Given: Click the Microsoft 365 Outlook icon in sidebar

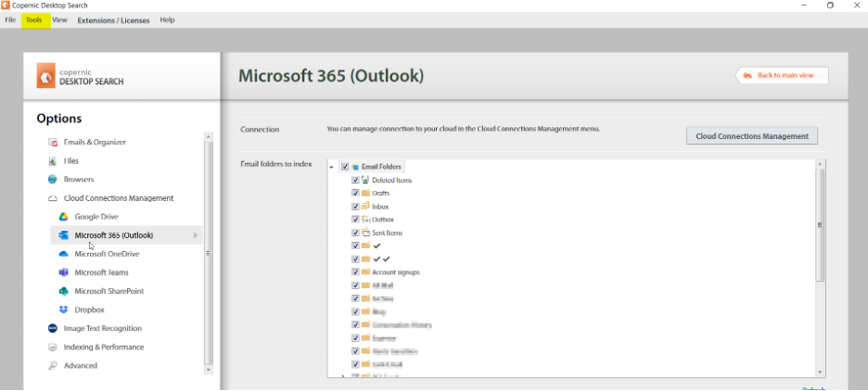Looking at the screenshot, I should click(x=64, y=235).
